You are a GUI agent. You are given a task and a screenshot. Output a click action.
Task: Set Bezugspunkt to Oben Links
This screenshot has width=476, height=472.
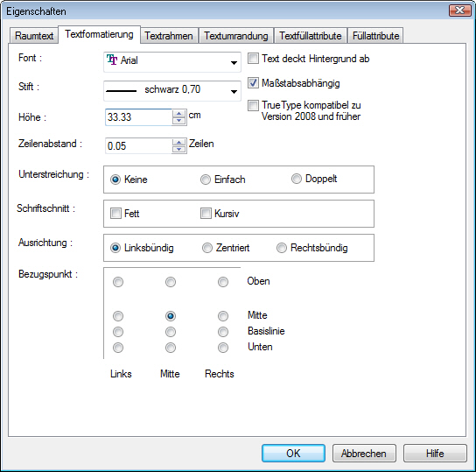[x=118, y=282]
